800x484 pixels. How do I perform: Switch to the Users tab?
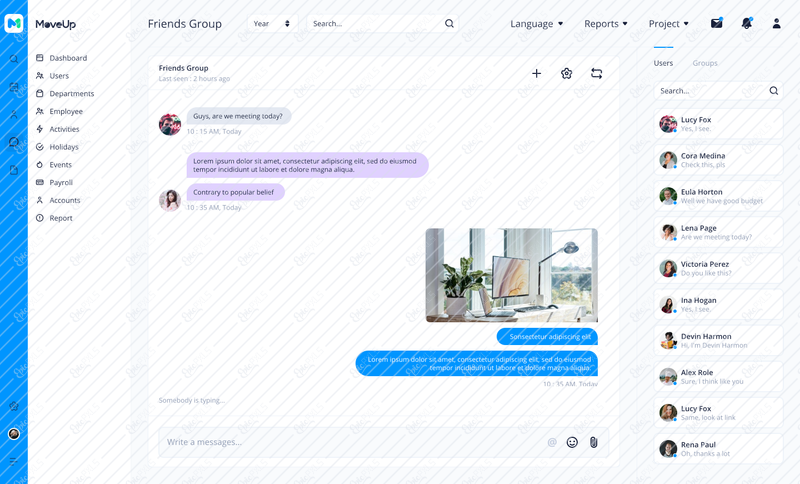click(x=663, y=63)
